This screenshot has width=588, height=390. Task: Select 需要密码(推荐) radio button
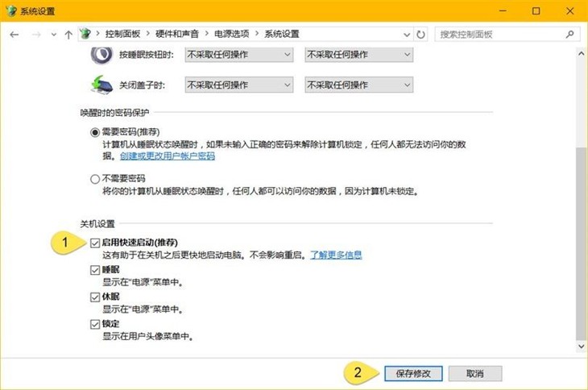[95, 132]
